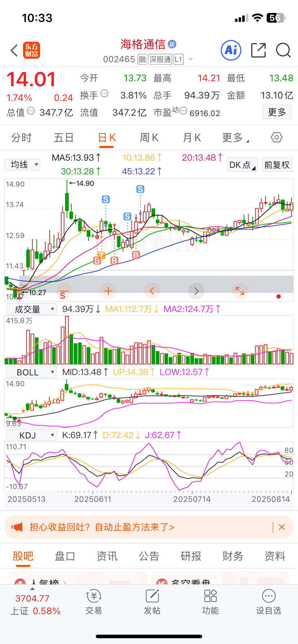
Task: Open the search magnifier icon
Action: click(x=283, y=50)
